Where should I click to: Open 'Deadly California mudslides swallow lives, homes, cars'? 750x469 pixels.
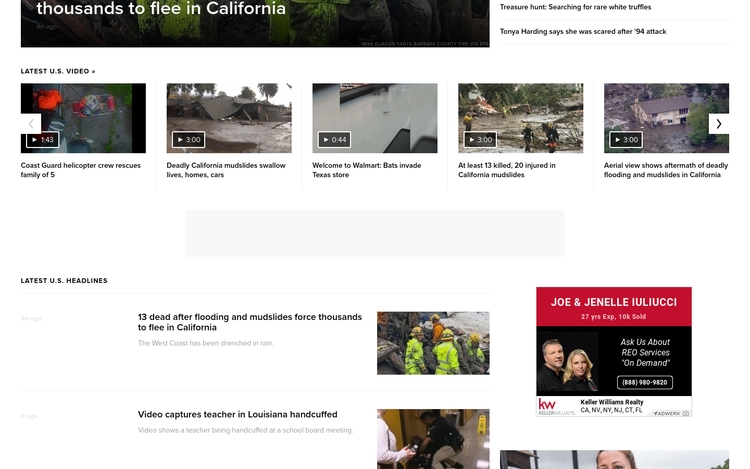tap(226, 170)
